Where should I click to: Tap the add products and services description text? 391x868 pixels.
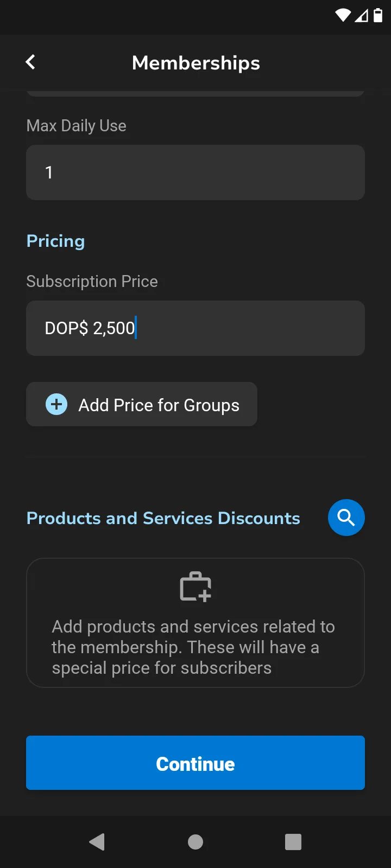click(193, 647)
